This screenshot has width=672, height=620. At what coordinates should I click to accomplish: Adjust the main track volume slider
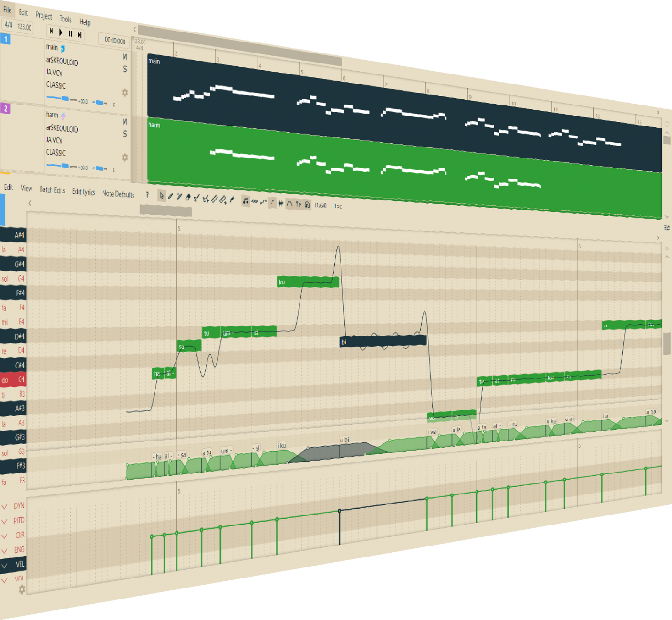(x=62, y=99)
